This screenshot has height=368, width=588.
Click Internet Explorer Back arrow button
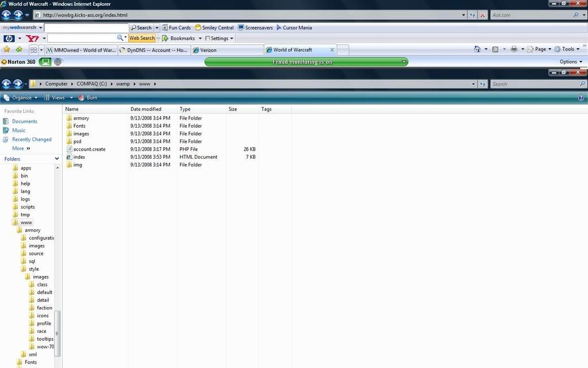tap(6, 15)
